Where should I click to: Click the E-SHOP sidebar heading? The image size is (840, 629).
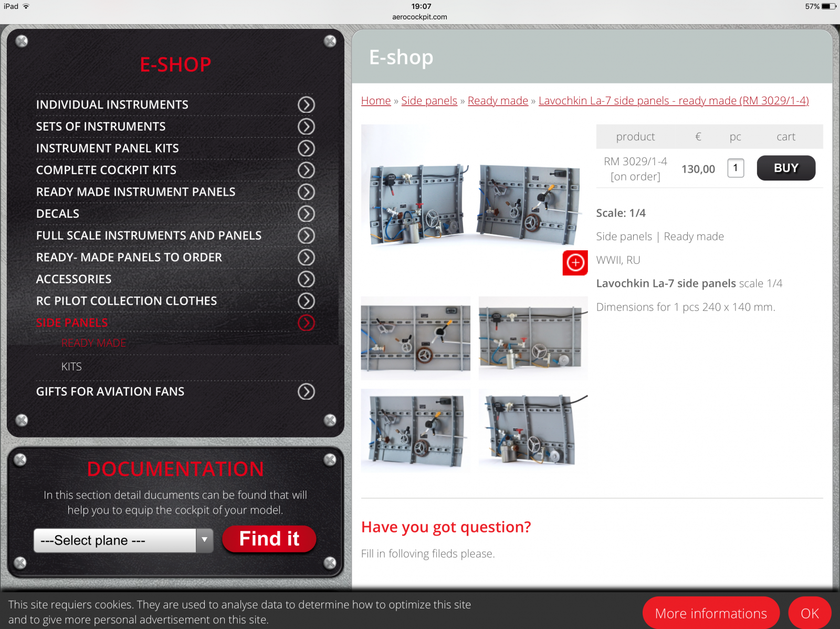pyautogui.click(x=175, y=65)
